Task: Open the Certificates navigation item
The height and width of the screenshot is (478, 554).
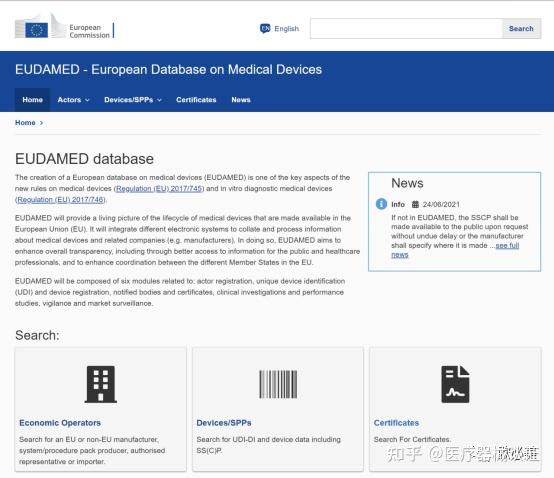Action: 196,100
